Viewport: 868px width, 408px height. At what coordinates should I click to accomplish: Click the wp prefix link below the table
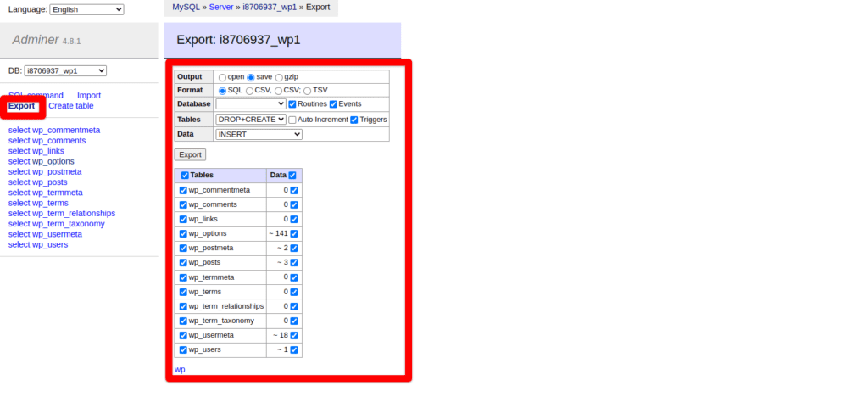point(180,370)
